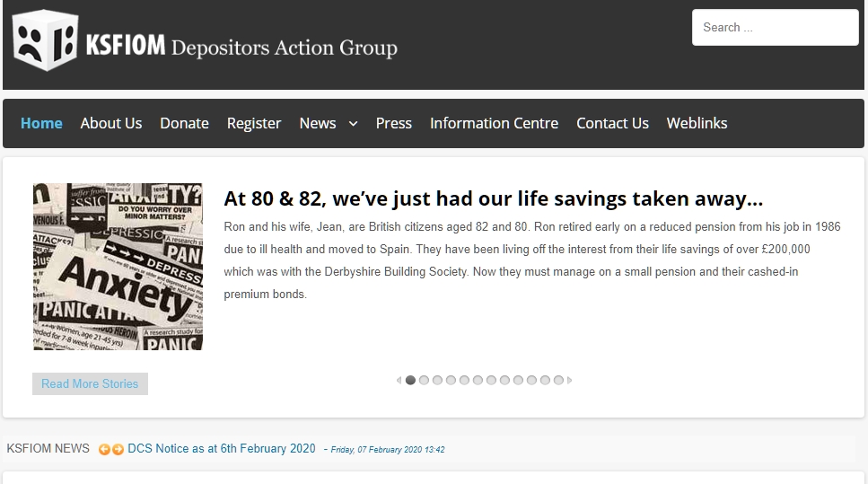Image resolution: width=868 pixels, height=484 pixels.
Task: Select the sixth carousel dot
Action: (x=478, y=381)
